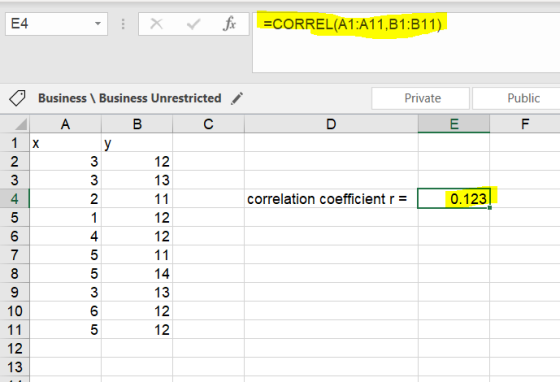Viewport: 560px width, 382px height.
Task: Select row 11 header
Action: 14,330
